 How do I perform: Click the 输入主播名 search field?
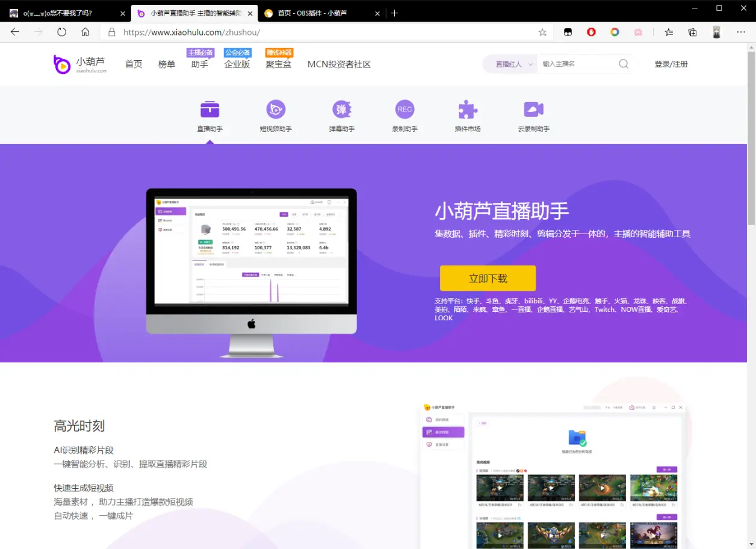click(577, 64)
